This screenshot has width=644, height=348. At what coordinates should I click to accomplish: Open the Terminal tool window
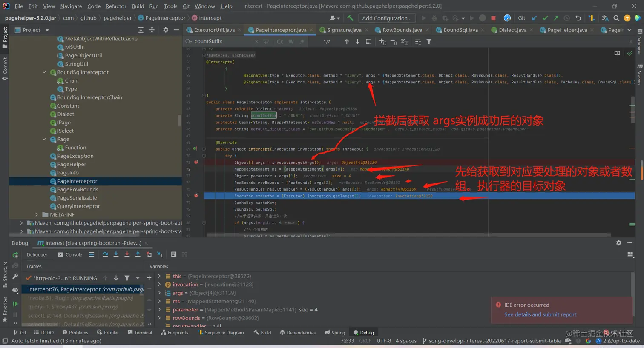tap(140, 333)
